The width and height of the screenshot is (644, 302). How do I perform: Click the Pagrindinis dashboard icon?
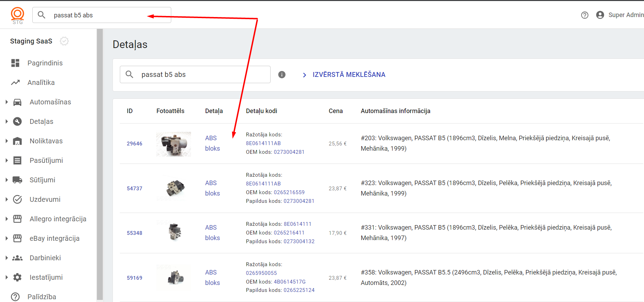[x=15, y=63]
